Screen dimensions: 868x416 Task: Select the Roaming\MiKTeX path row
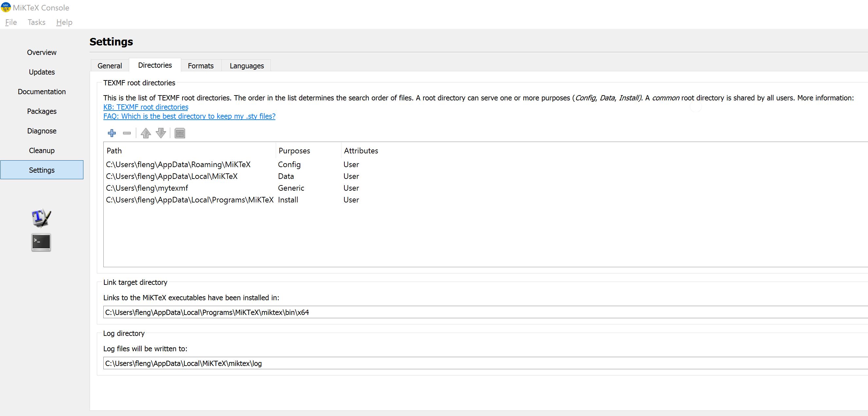pyautogui.click(x=178, y=165)
